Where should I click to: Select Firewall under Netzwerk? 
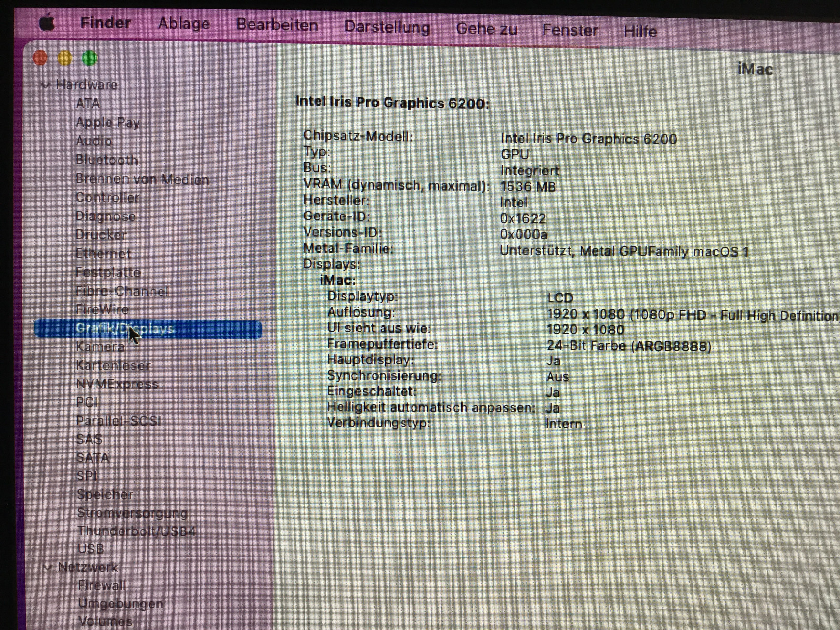pyautogui.click(x=102, y=585)
